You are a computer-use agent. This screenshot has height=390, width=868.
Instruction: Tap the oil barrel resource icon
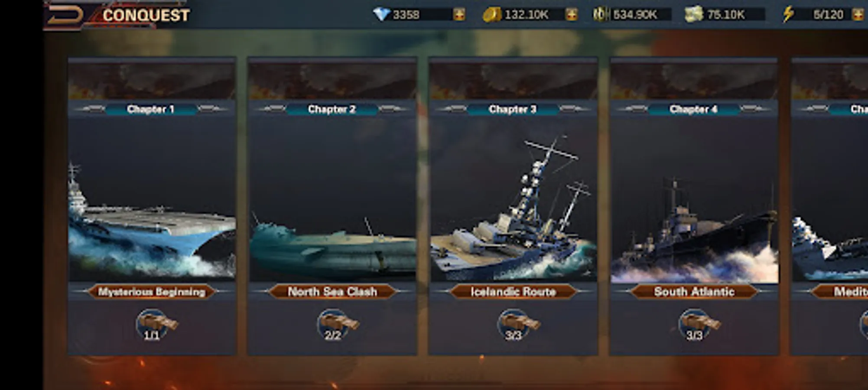pos(601,14)
